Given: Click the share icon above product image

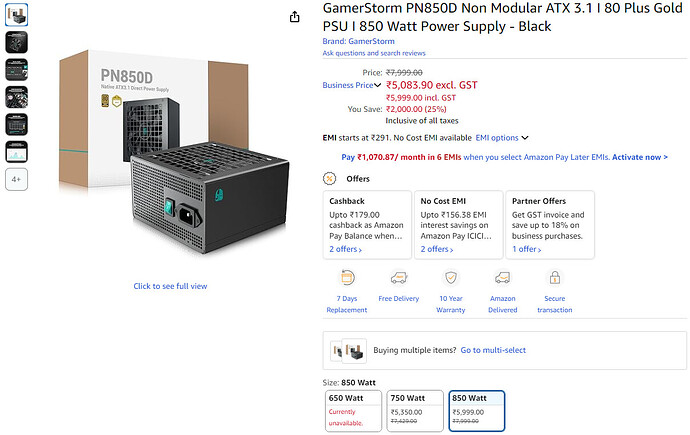Looking at the screenshot, I should coord(295,17).
